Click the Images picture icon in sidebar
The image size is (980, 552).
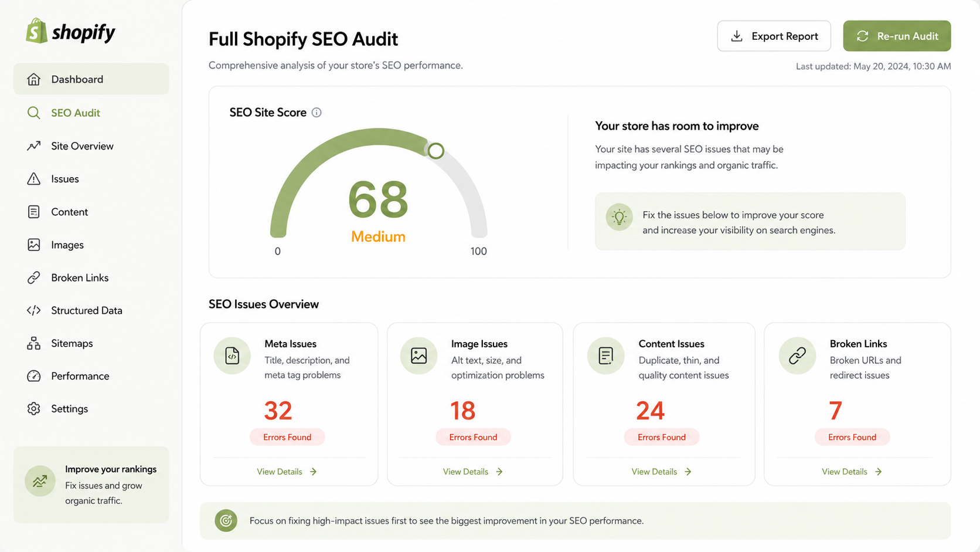[34, 245]
